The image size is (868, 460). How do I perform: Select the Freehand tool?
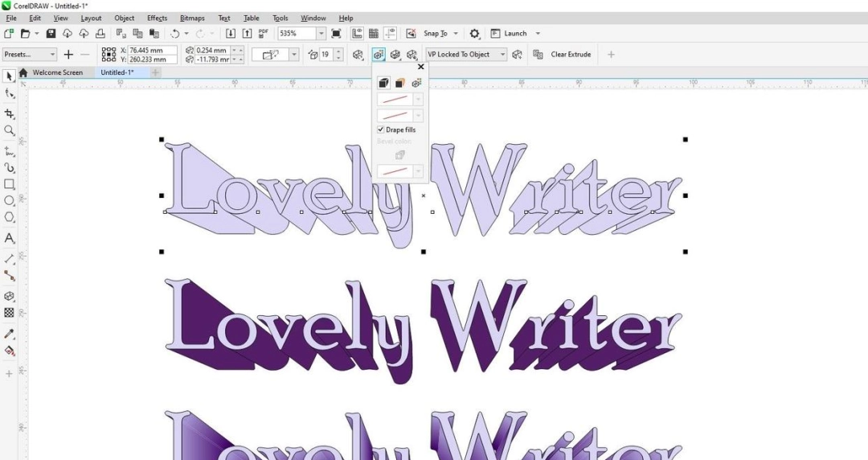[x=9, y=150]
